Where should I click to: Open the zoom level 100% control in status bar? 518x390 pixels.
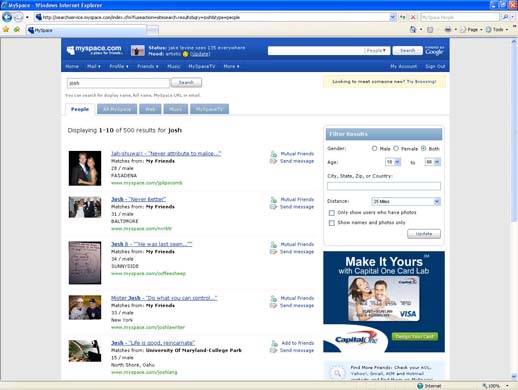[x=496, y=386]
